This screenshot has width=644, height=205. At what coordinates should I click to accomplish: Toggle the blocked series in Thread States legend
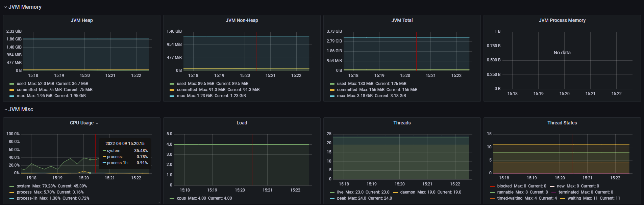click(x=504, y=186)
